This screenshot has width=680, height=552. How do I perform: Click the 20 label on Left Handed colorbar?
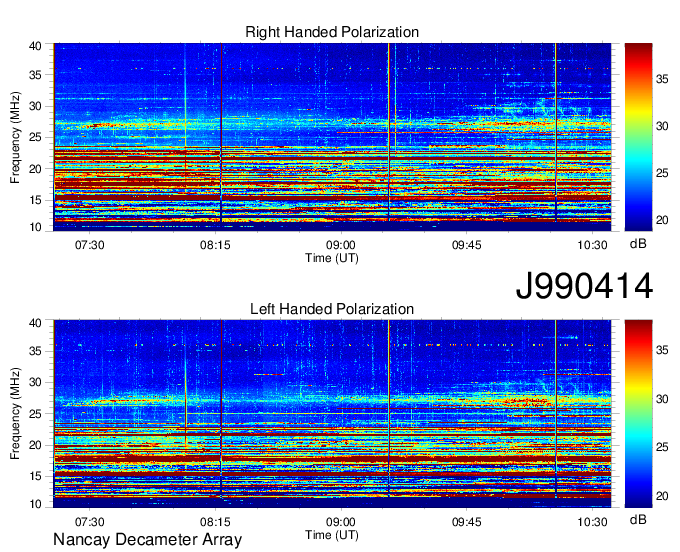click(662, 496)
